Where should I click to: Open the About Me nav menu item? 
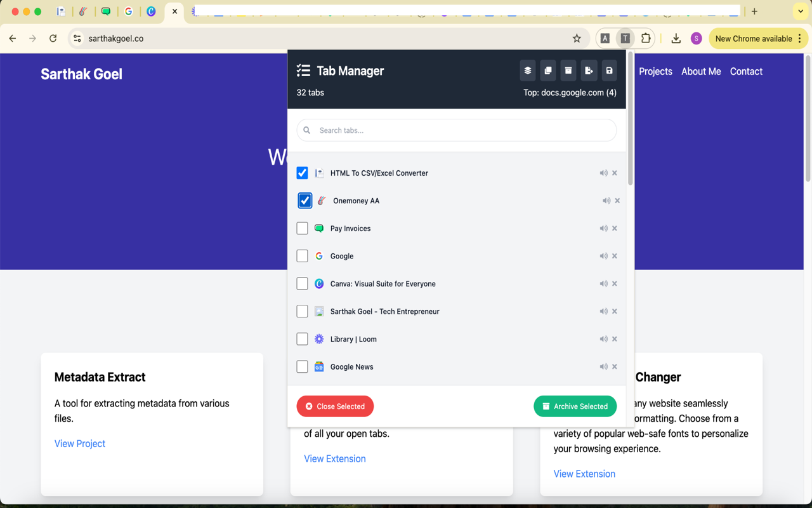[701, 72]
